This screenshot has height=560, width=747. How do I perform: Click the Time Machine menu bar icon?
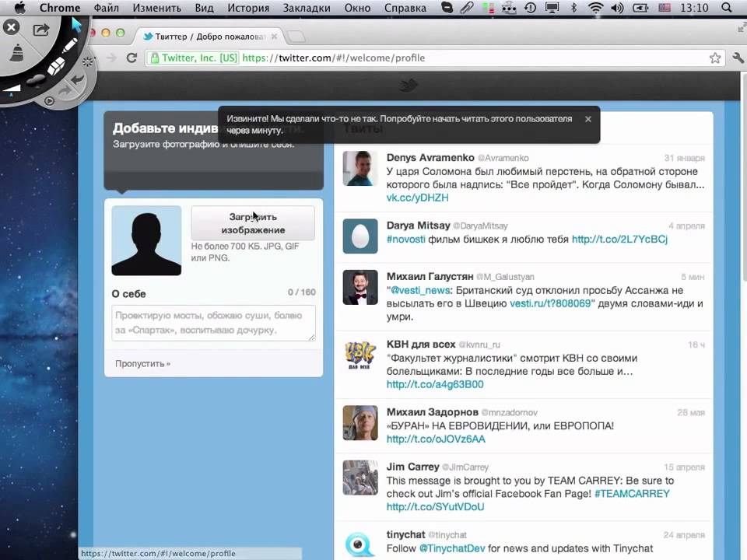point(530,8)
